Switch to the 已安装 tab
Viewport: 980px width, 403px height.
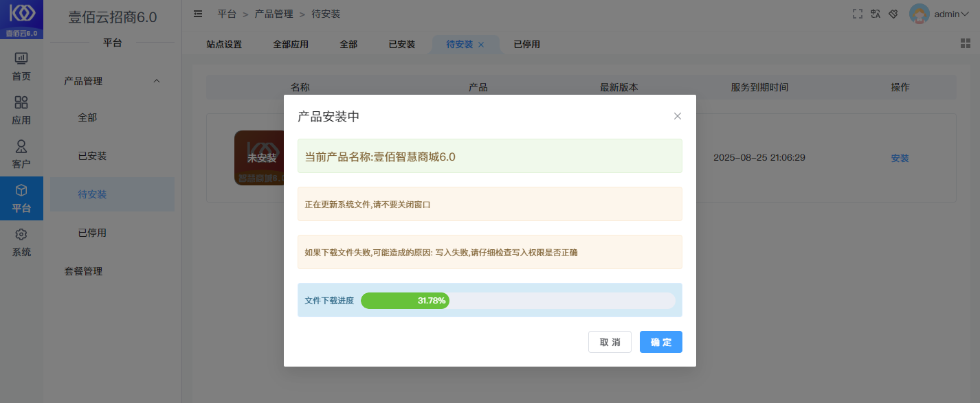pos(402,44)
